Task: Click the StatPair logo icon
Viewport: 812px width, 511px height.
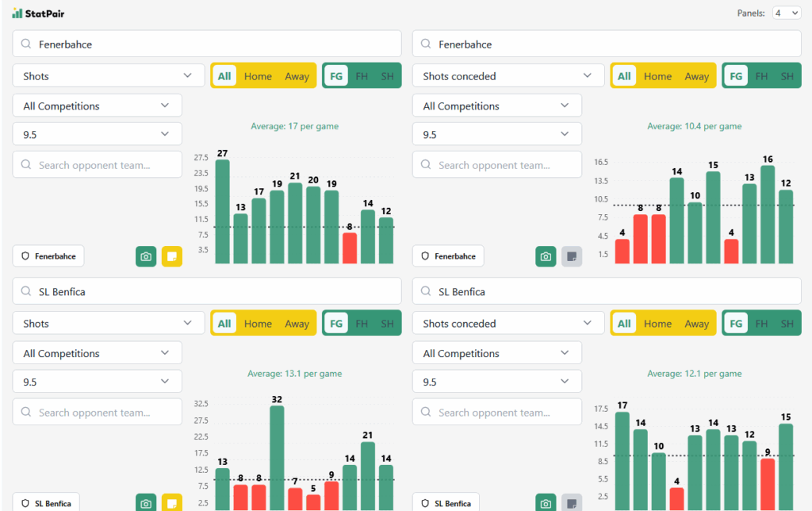Action: (17, 13)
